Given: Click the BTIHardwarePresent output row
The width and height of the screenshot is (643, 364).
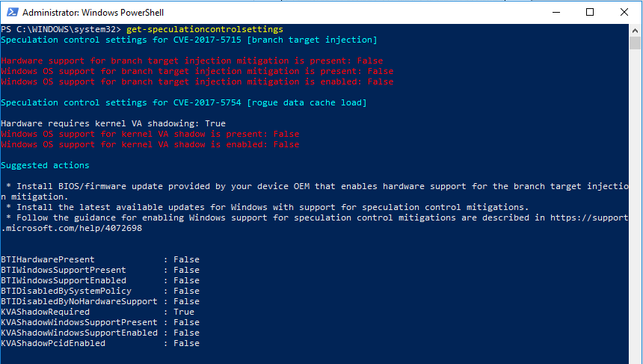Looking at the screenshot, I should coord(99,259).
